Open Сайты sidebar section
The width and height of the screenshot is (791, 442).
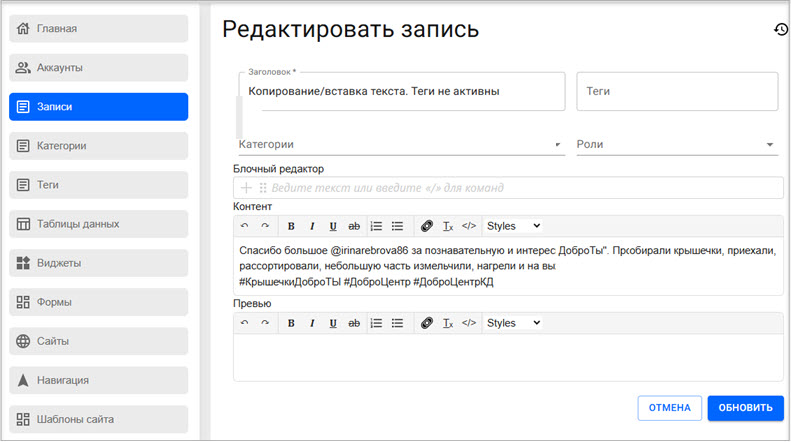pos(98,341)
